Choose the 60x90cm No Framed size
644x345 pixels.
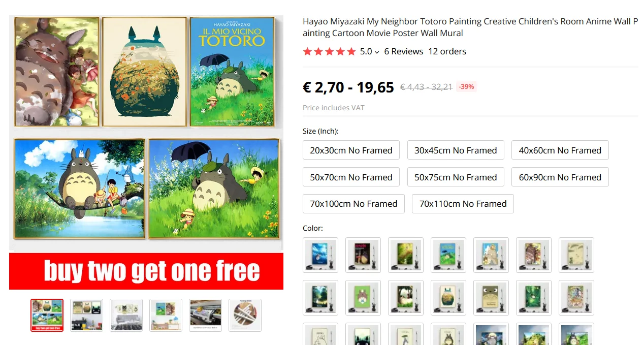click(560, 177)
